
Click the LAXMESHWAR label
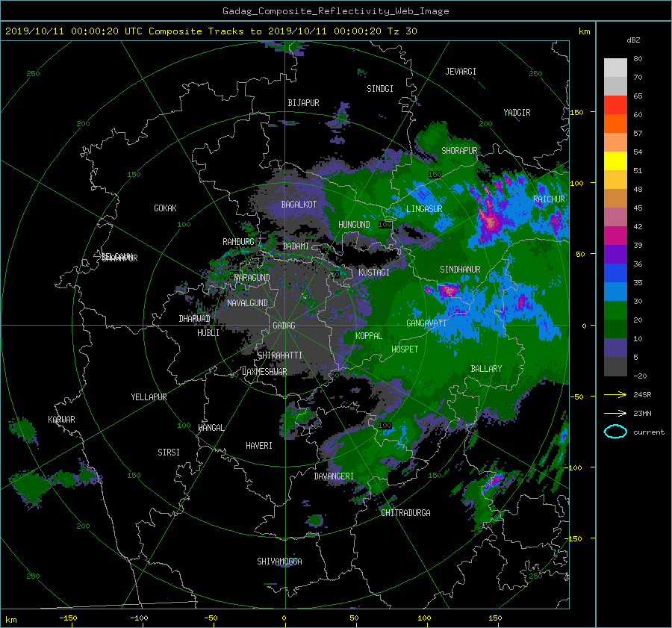[264, 372]
